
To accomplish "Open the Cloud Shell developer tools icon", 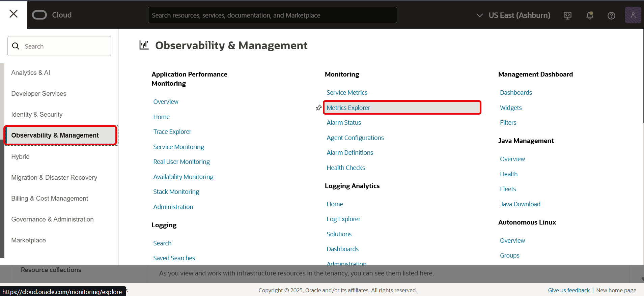I will pyautogui.click(x=567, y=16).
